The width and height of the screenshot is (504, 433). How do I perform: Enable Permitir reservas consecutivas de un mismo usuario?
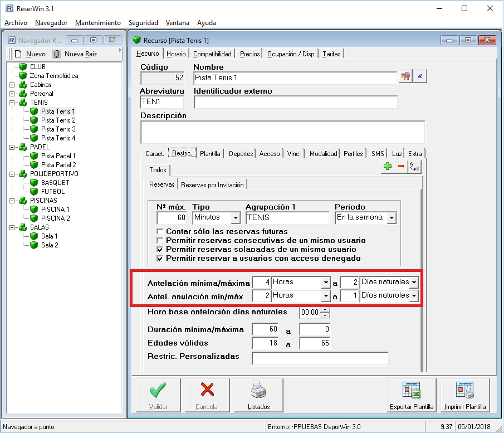pyautogui.click(x=160, y=240)
